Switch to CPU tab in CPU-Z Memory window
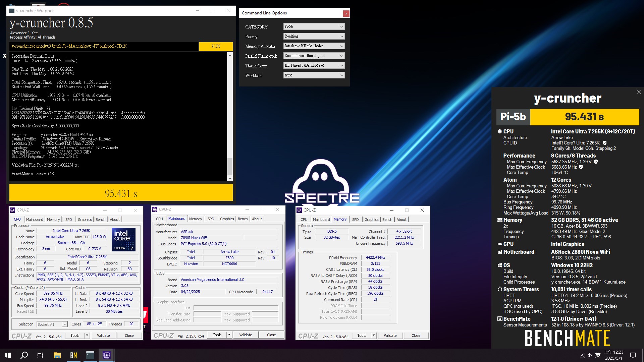The height and width of the screenshot is (362, 644). (x=304, y=220)
